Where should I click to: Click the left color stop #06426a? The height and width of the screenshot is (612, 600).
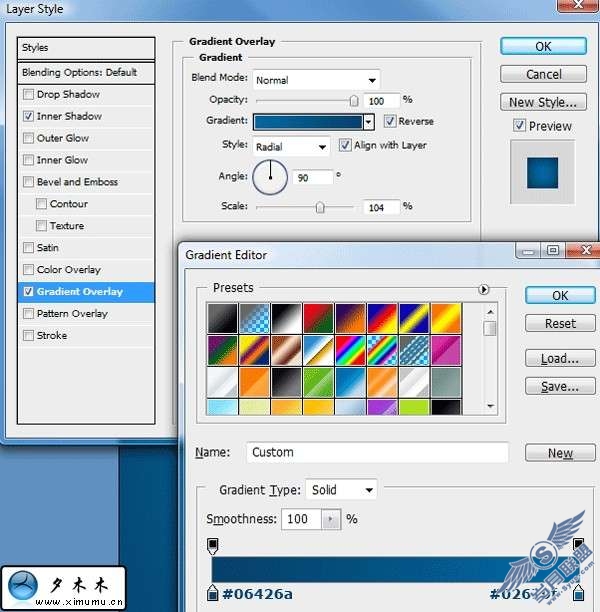pyautogui.click(x=212, y=592)
